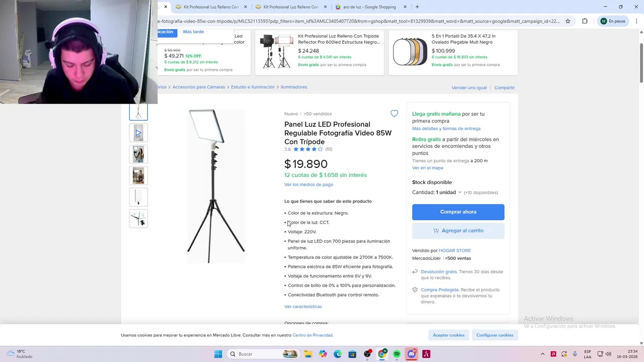The height and width of the screenshot is (362, 644).
Task: Open the '5 En 1 Portátil' reflector card
Action: pos(453,52)
